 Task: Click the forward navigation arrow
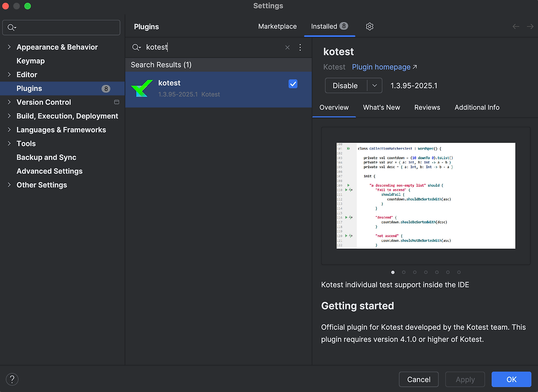click(x=530, y=26)
